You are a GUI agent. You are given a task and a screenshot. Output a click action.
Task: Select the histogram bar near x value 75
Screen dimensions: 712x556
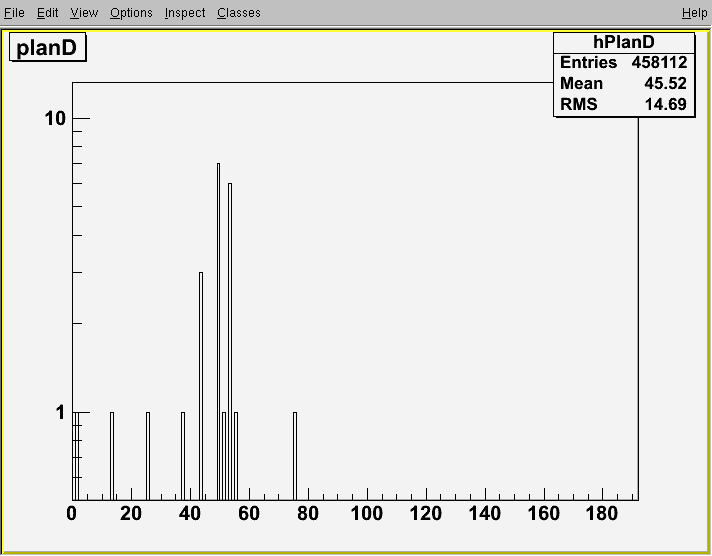coord(295,456)
